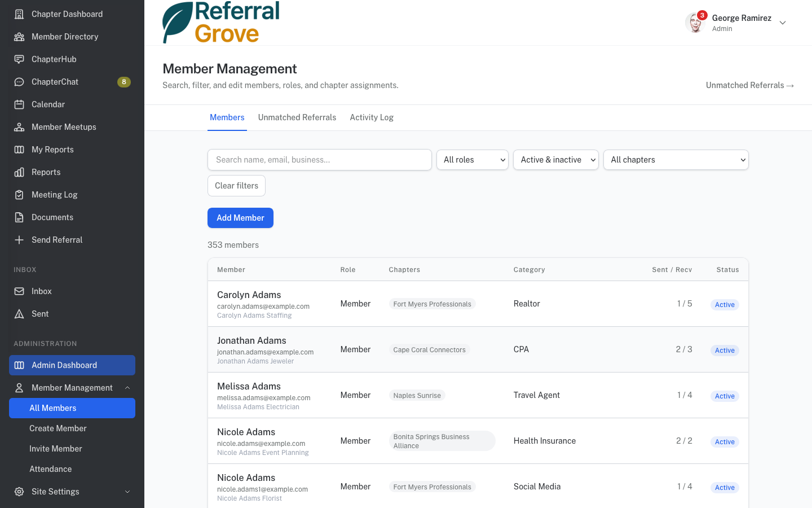Screen dimensions: 812x508
Task: Click the 353 members count text
Action: click(x=233, y=245)
